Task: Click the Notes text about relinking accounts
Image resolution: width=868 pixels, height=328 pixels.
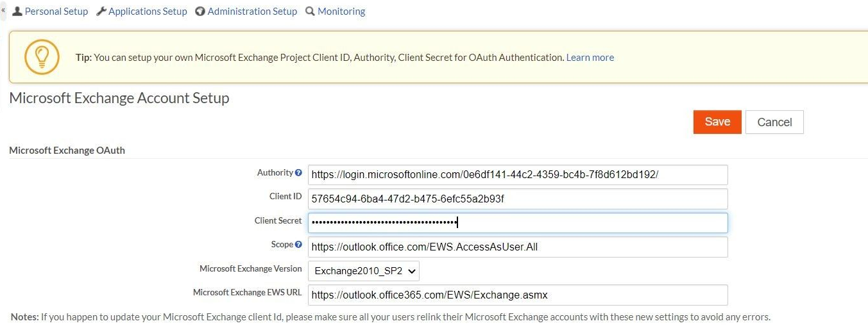Action: click(x=391, y=317)
